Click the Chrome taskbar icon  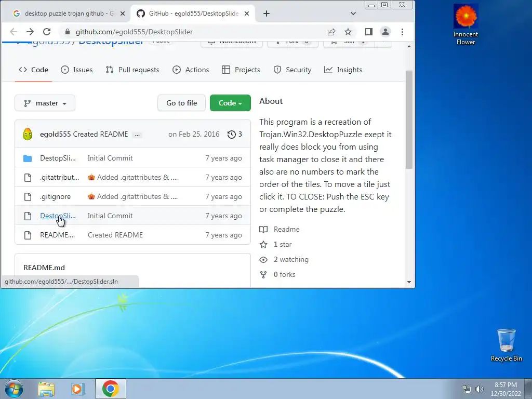(111, 389)
